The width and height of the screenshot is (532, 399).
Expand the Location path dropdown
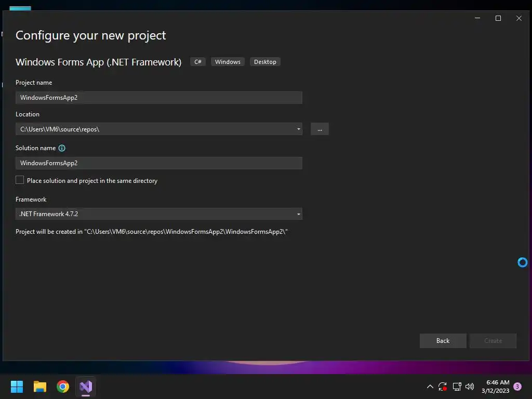299,129
